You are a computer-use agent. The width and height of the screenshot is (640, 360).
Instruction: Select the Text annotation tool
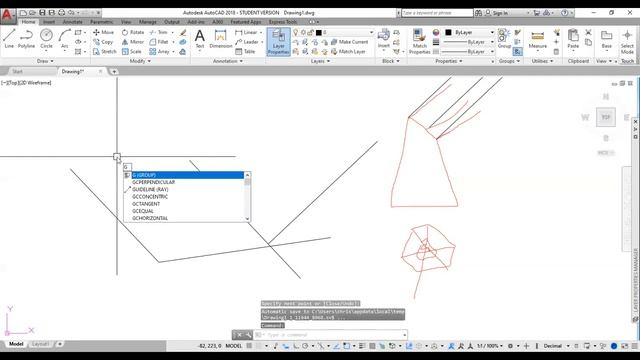point(200,39)
